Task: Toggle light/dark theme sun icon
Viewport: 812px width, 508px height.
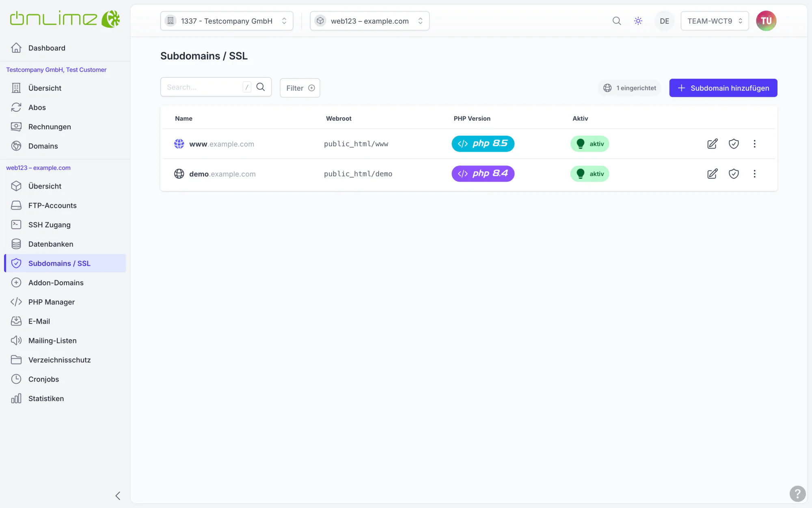Action: tap(638, 21)
